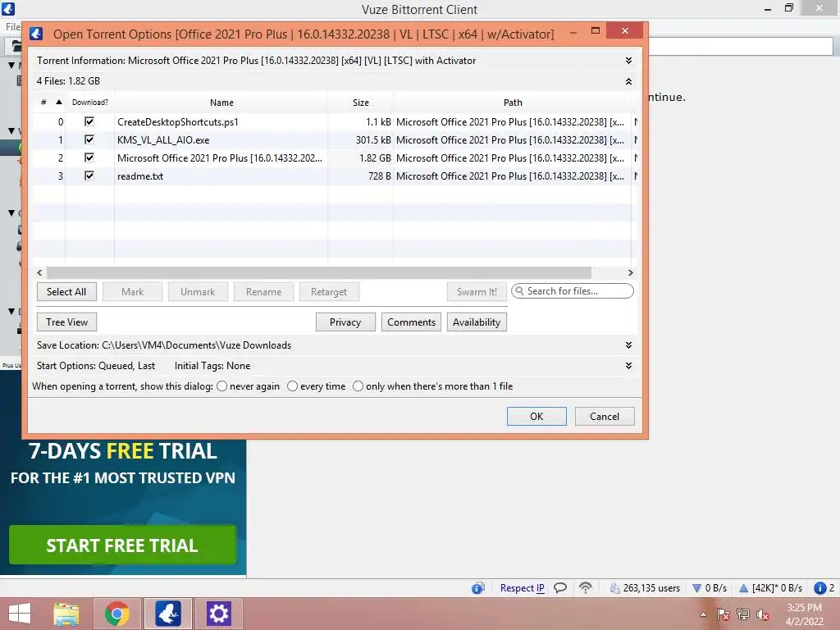This screenshot has width=840, height=630.
Task: Sort files by the Size column header
Action: pos(361,103)
